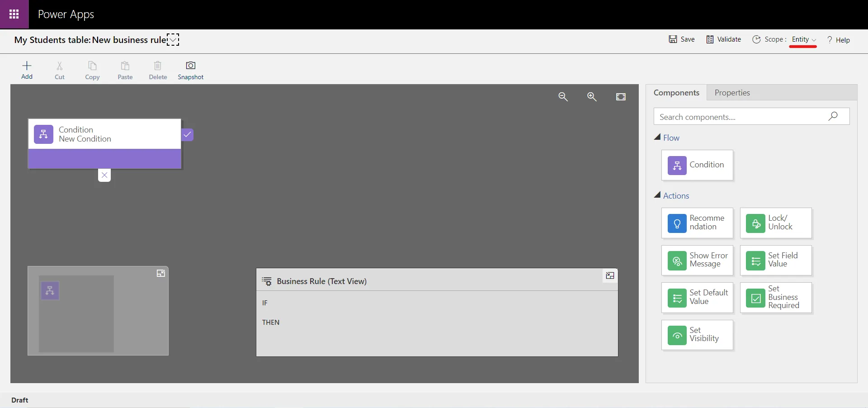Zoom out on the designer canvas

coord(563,97)
